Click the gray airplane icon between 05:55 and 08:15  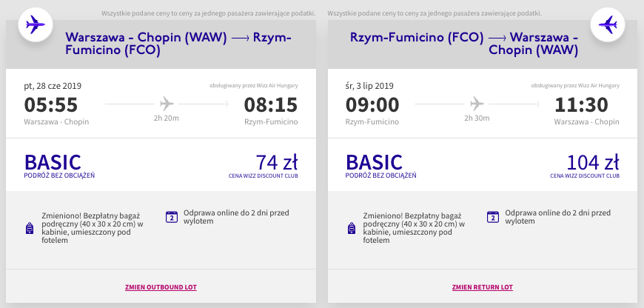coord(167,104)
